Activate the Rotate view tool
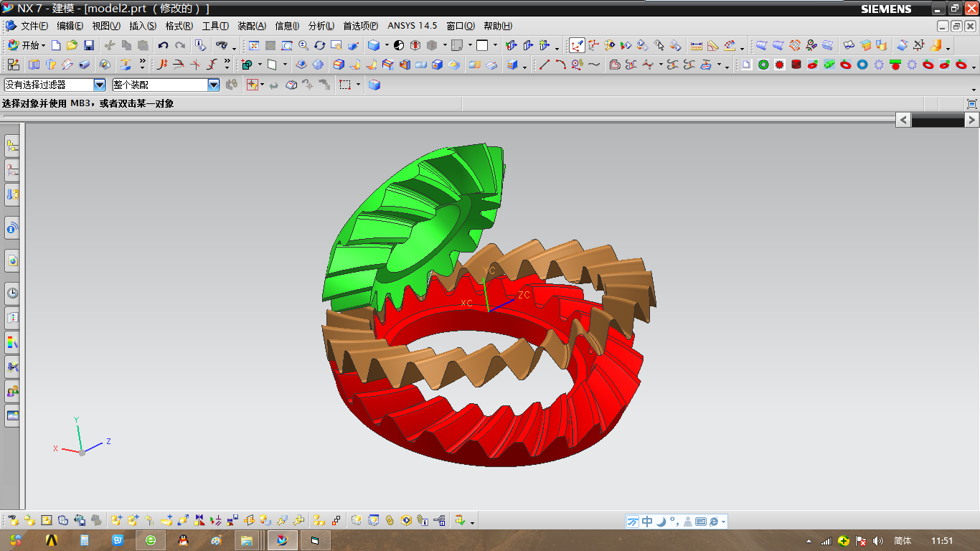Image resolution: width=980 pixels, height=551 pixels. (320, 45)
